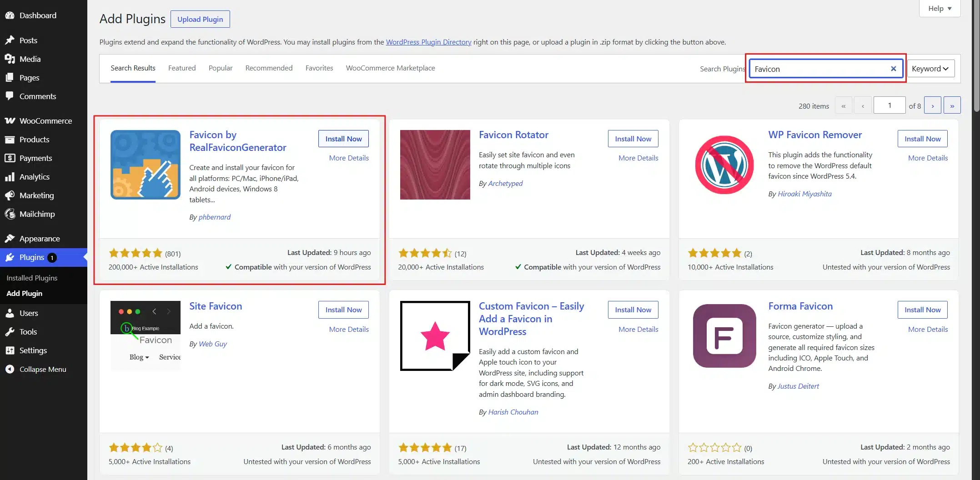The height and width of the screenshot is (480, 980).
Task: Click the Settings sliders icon
Action: pyautogui.click(x=10, y=350)
